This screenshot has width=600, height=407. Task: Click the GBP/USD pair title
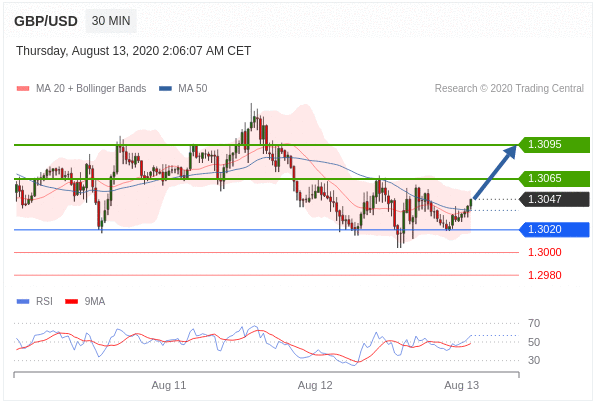(46, 21)
